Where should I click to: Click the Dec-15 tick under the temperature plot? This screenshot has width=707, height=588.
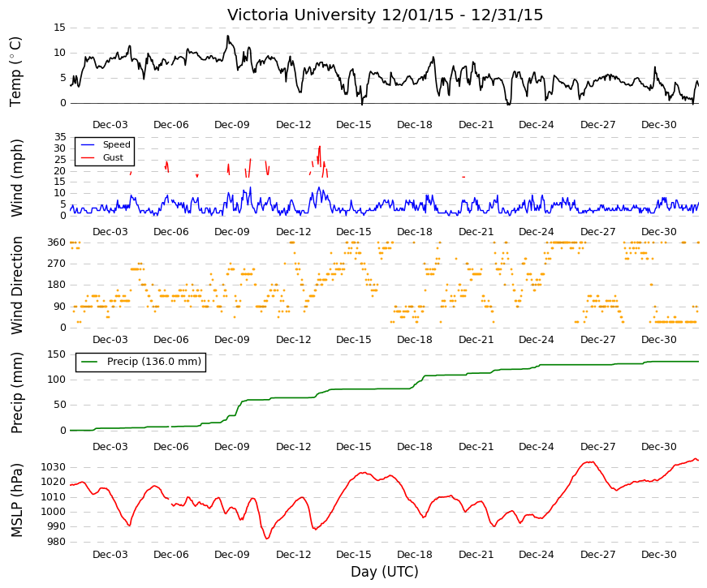pyautogui.click(x=354, y=125)
